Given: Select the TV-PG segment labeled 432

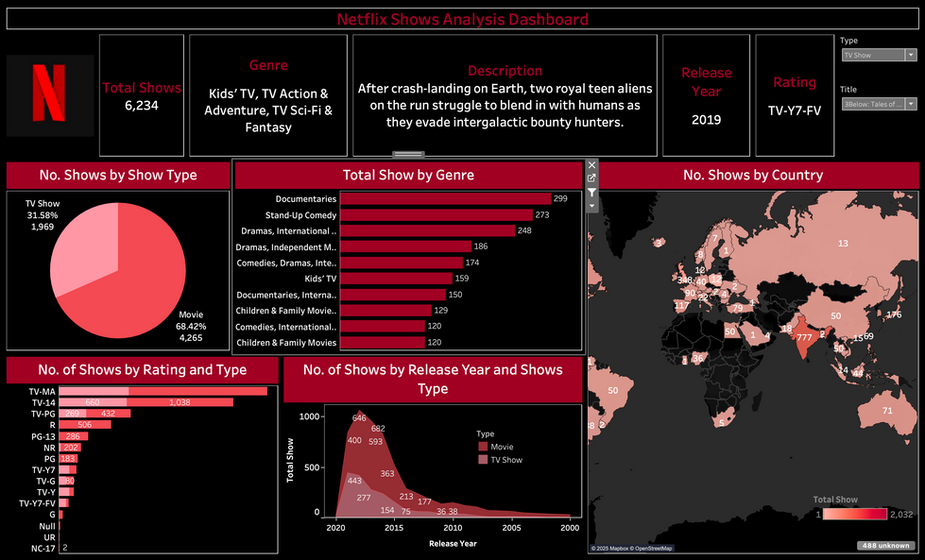Looking at the screenshot, I should click(x=109, y=414).
